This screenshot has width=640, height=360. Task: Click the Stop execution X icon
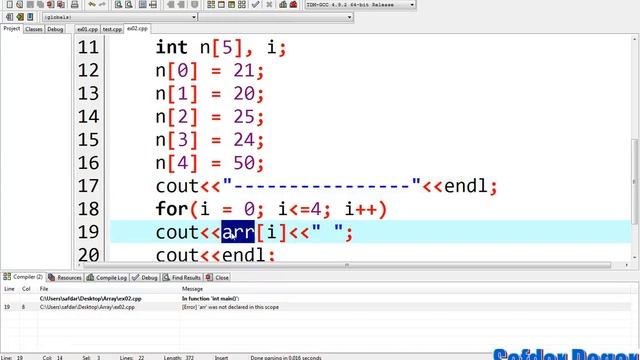[269, 4]
